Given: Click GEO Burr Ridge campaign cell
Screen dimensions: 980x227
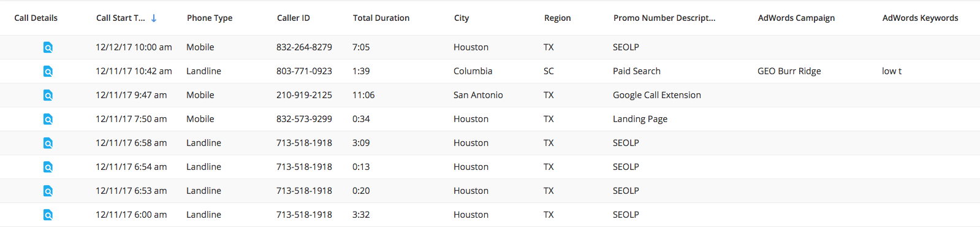Looking at the screenshot, I should [789, 71].
